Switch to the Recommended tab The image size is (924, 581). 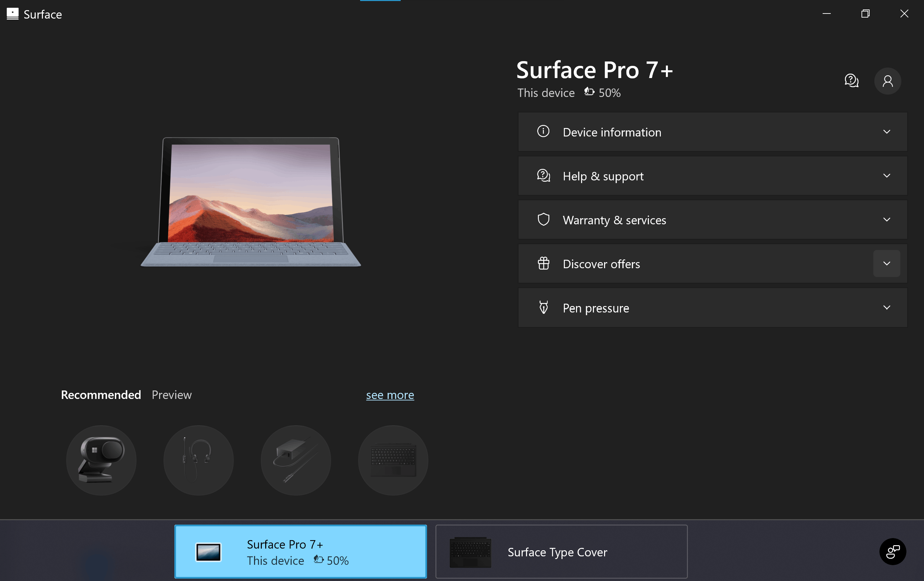click(101, 395)
